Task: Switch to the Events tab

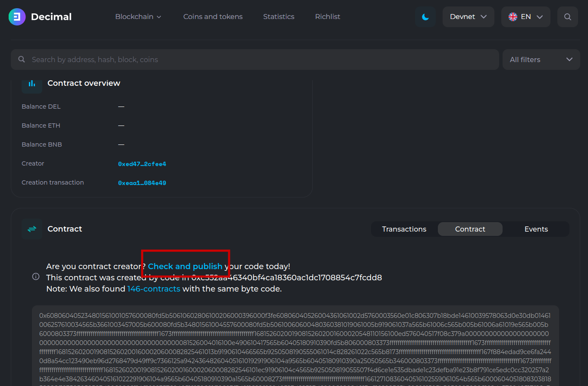Action: pos(536,229)
